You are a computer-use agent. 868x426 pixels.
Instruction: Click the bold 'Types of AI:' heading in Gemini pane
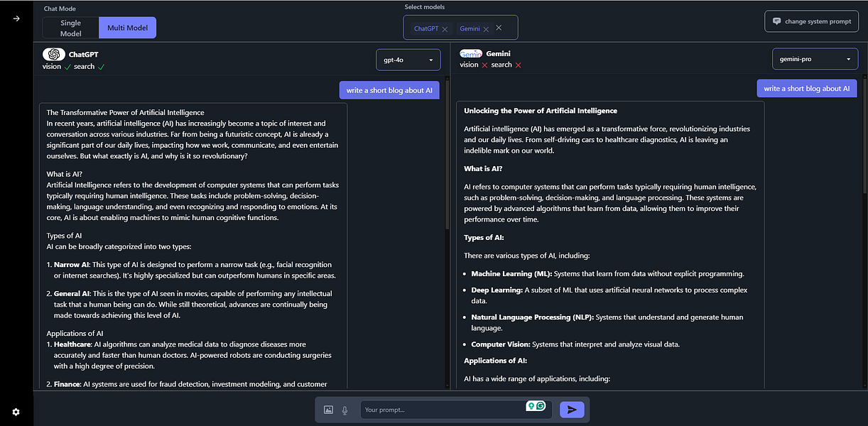pos(485,237)
